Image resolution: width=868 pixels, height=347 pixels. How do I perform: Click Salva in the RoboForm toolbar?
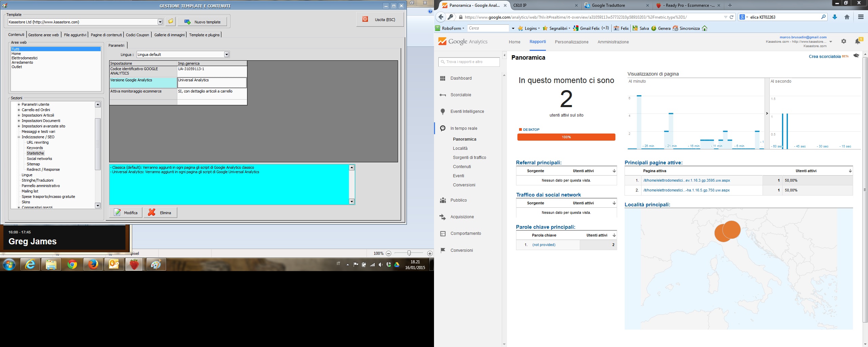641,28
